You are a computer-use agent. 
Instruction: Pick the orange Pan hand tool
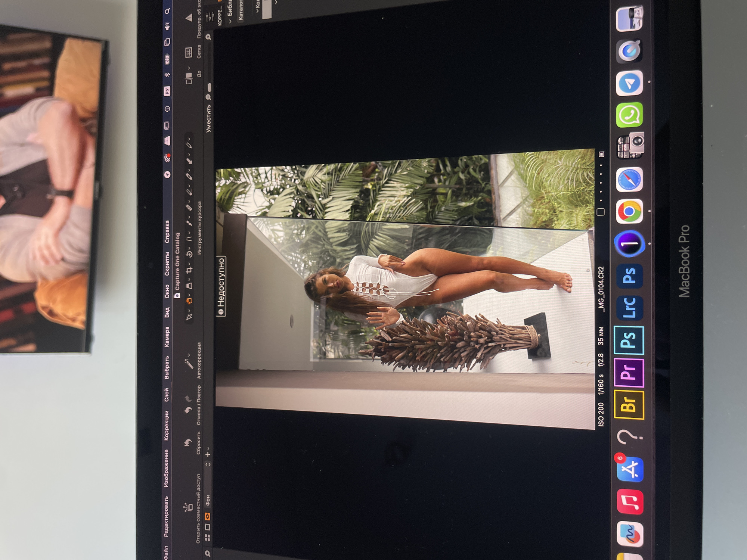click(189, 301)
